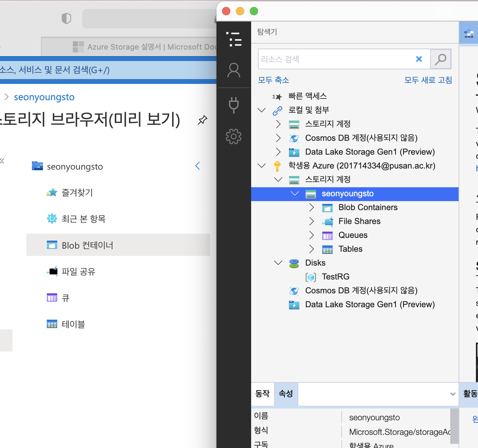Expand the Blob Containers node
The height and width of the screenshot is (448, 478).
pos(311,207)
